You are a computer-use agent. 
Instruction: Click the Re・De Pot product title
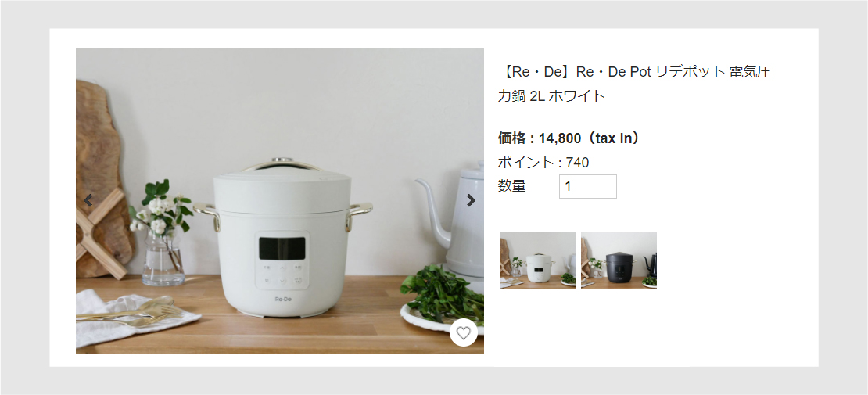(634, 84)
